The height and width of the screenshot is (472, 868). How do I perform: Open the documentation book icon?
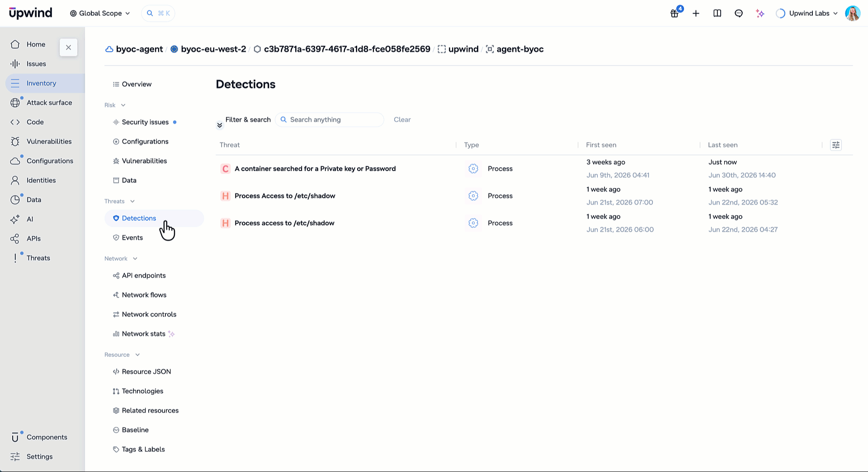(717, 14)
